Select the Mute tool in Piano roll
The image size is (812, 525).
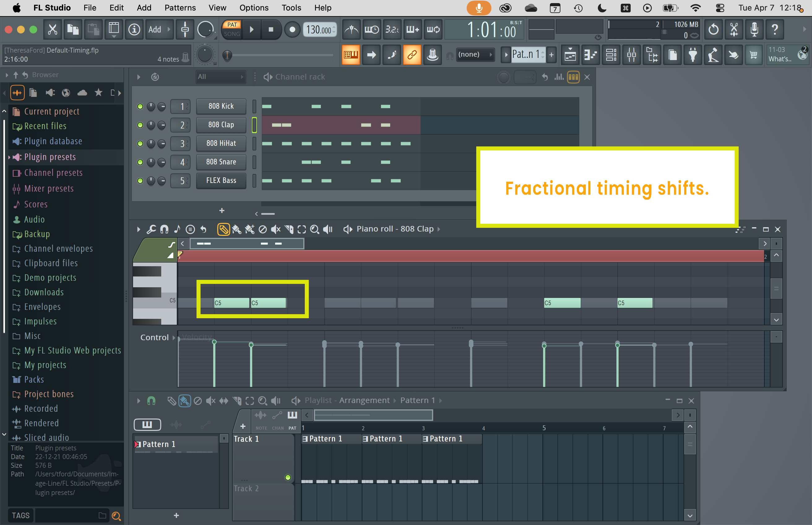tap(275, 229)
